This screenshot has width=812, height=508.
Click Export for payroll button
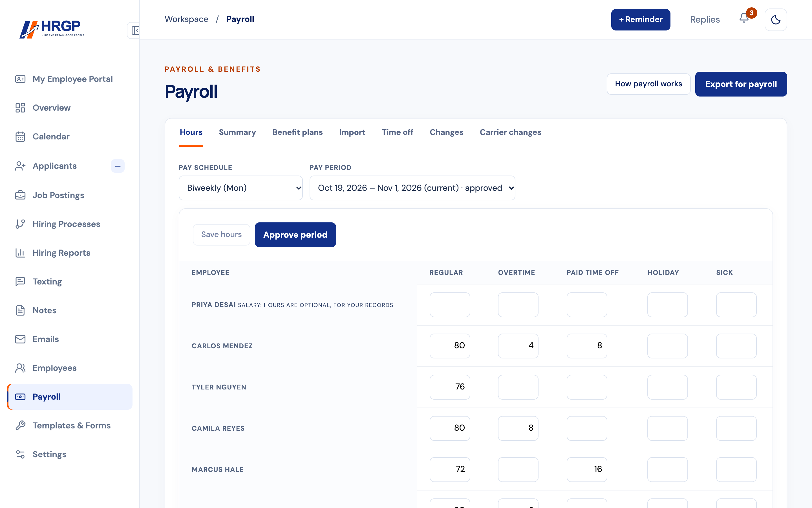pos(741,84)
